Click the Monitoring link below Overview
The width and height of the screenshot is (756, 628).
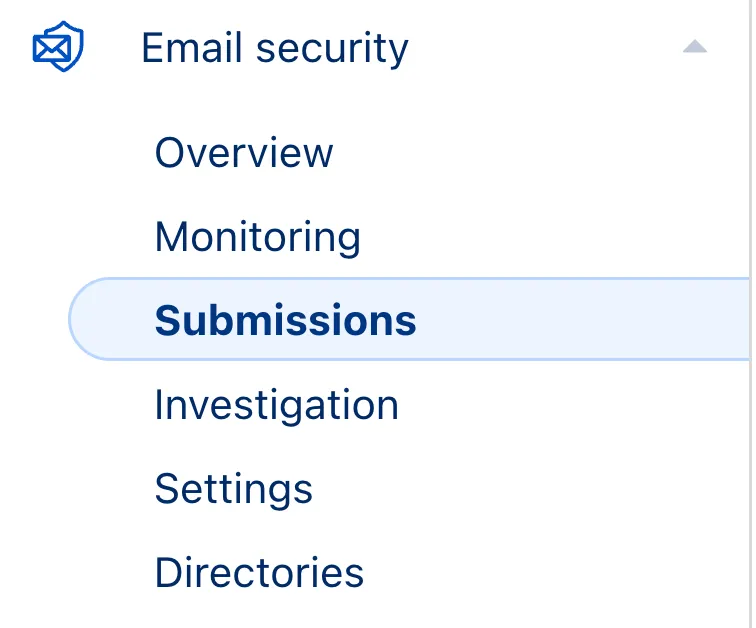257,237
